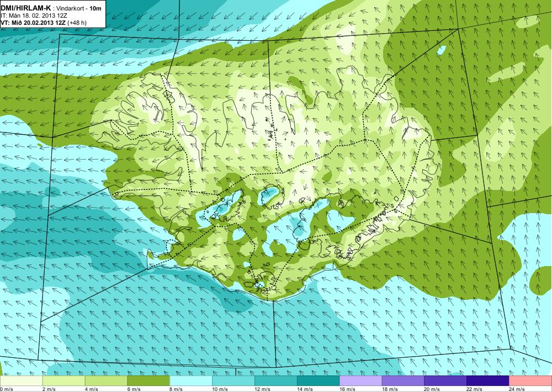Click the 6 m/s dark green swatch
Viewport: 552px width, 392px height.
(x=148, y=381)
